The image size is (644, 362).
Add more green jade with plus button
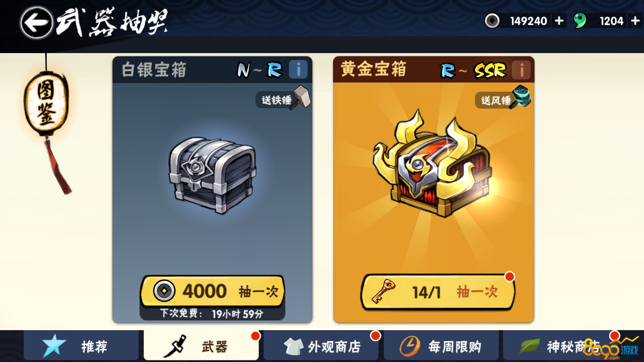(635, 21)
